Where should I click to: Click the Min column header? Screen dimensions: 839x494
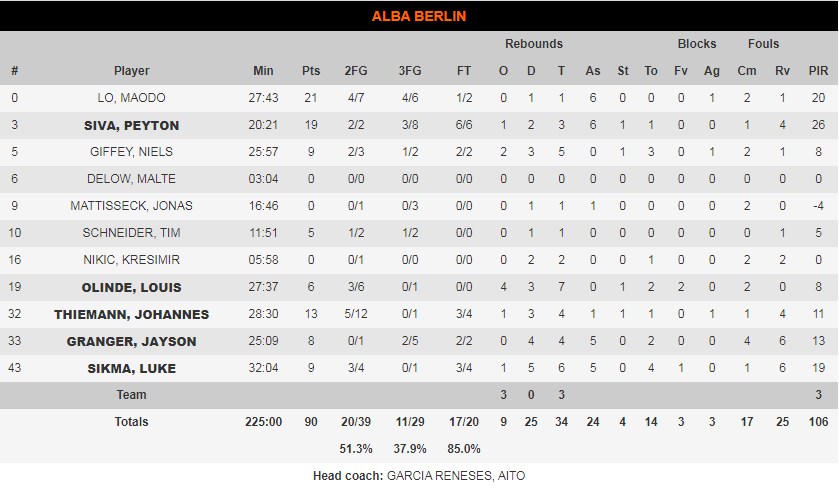pyautogui.click(x=263, y=71)
